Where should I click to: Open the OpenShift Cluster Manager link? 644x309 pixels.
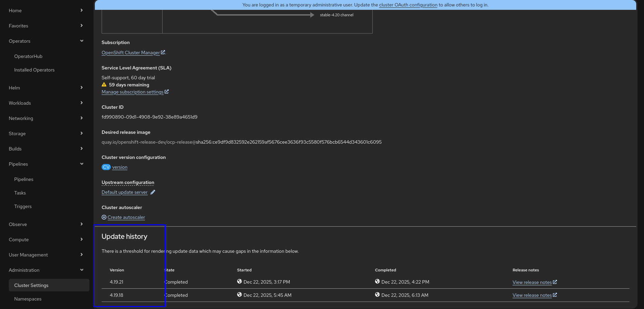[x=131, y=53]
